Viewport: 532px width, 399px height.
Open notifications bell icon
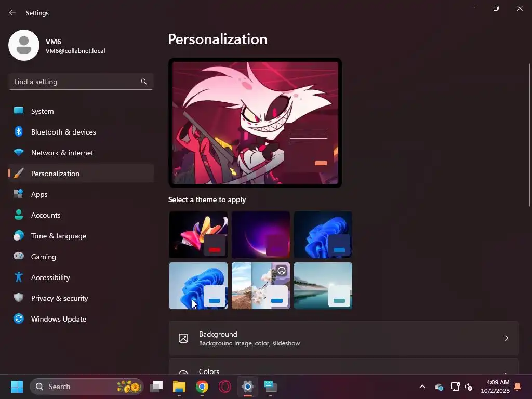point(518,387)
